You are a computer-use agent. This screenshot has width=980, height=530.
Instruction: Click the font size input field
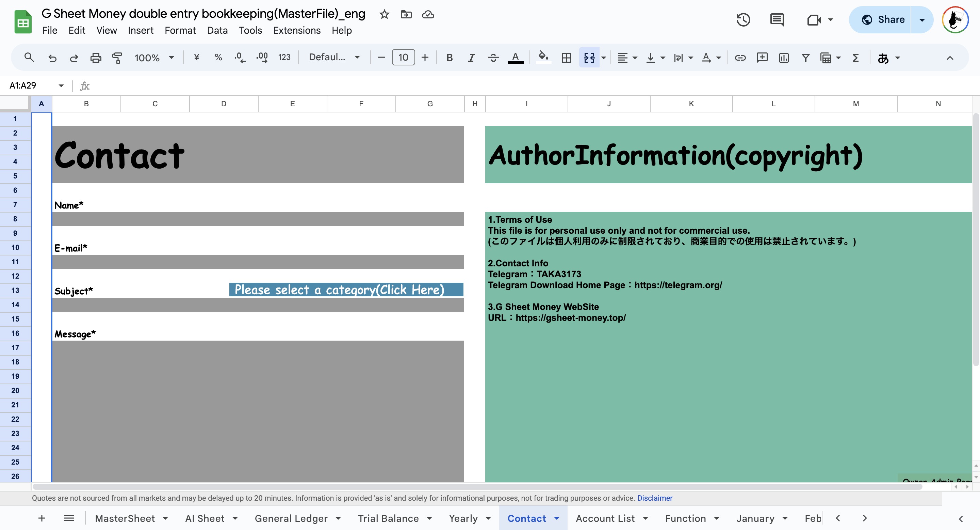tap(403, 58)
